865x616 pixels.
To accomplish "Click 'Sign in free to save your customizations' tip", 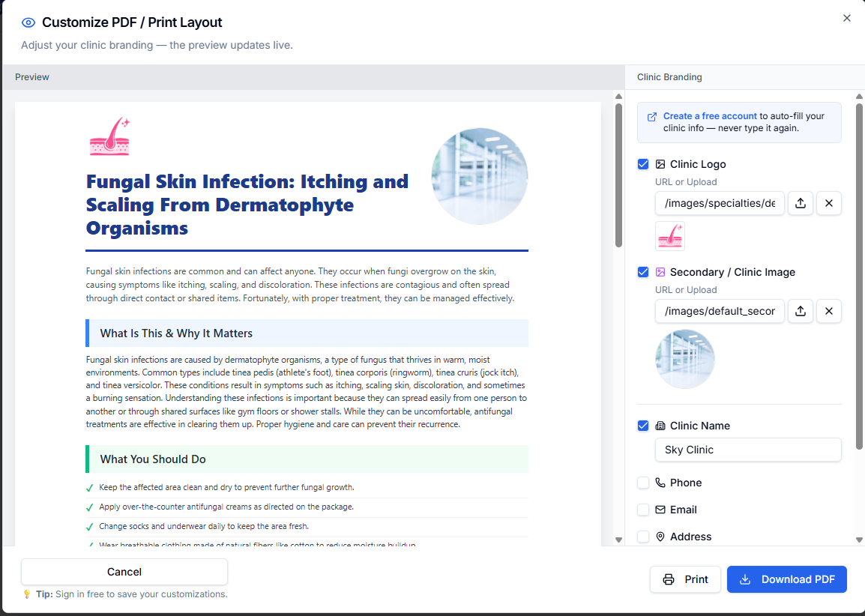I will click(141, 594).
